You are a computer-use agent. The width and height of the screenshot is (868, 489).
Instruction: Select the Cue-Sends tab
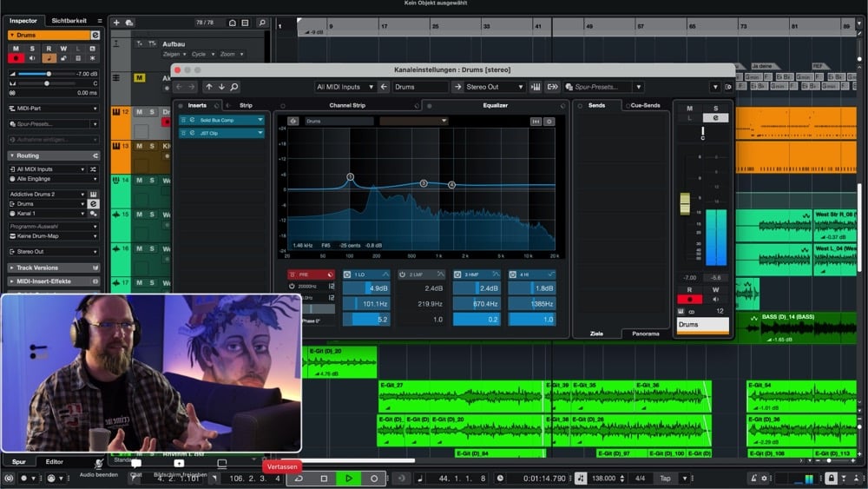(645, 105)
